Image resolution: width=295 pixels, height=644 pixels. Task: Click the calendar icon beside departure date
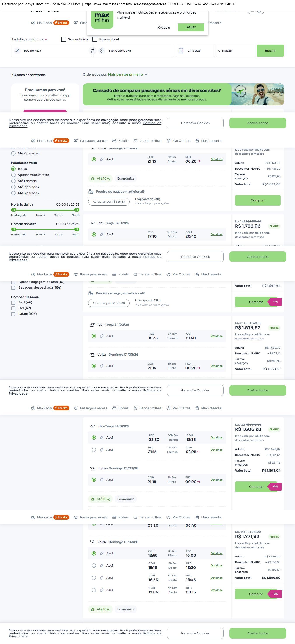[x=181, y=51]
